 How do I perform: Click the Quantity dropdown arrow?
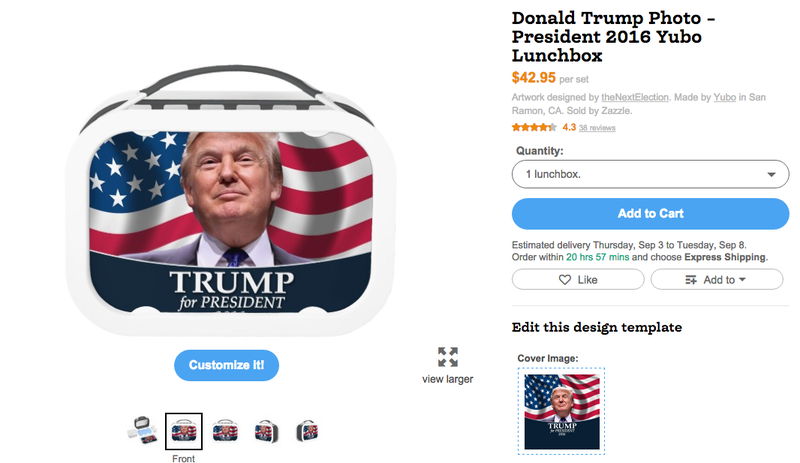771,175
